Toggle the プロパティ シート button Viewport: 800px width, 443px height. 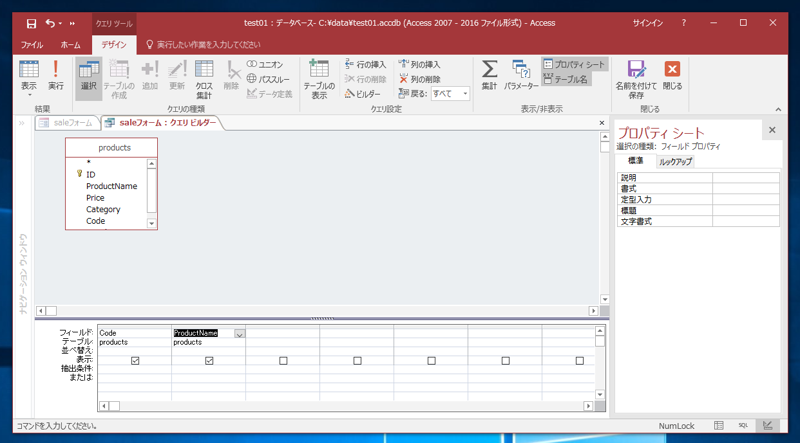click(x=573, y=64)
